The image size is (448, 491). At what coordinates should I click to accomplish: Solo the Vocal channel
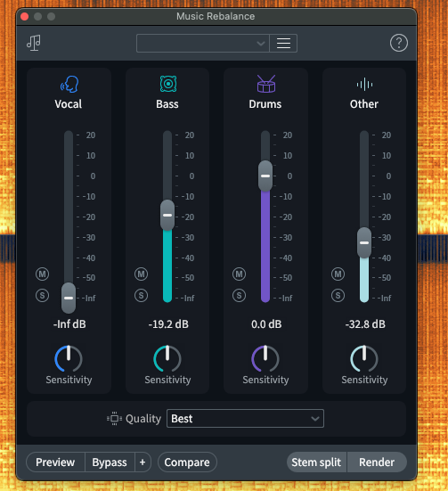click(42, 295)
